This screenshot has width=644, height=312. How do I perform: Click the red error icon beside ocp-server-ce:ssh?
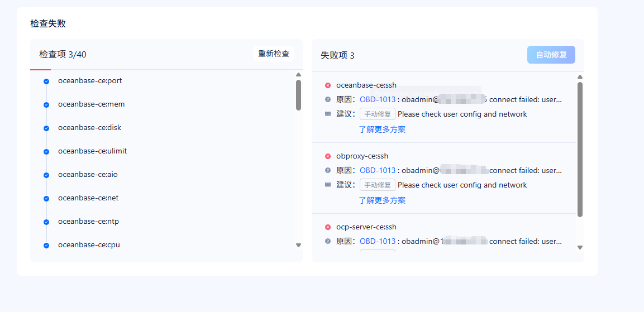point(328,227)
